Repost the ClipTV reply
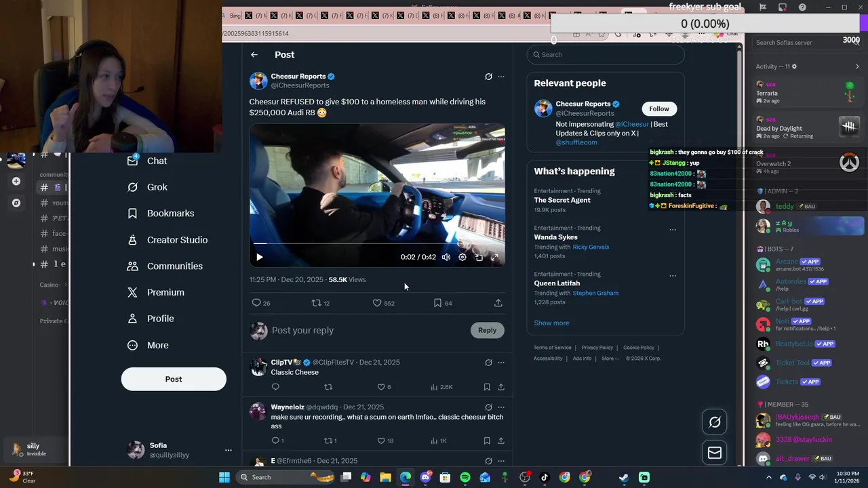This screenshot has width=868, height=488. pyautogui.click(x=328, y=387)
